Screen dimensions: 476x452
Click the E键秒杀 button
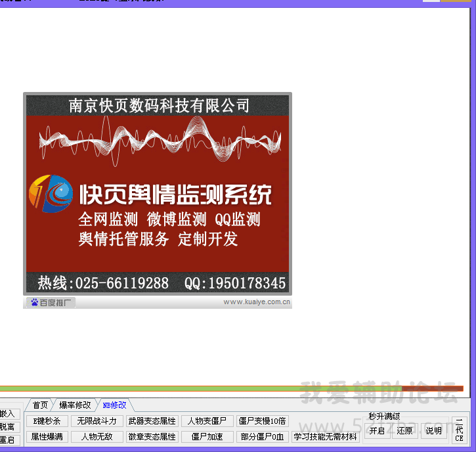(x=47, y=421)
